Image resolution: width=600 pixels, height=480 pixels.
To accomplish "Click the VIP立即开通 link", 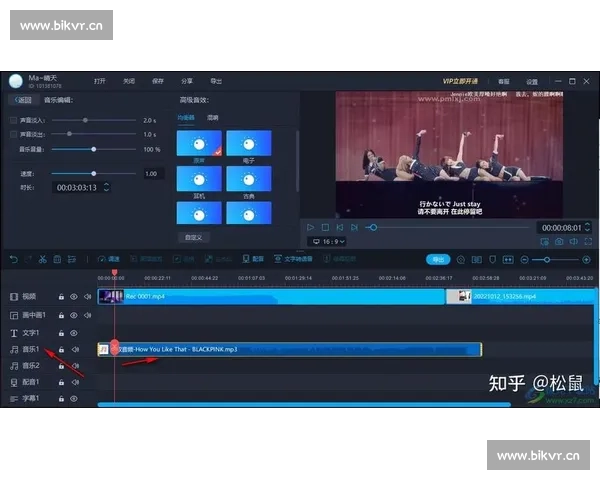I will tap(460, 81).
